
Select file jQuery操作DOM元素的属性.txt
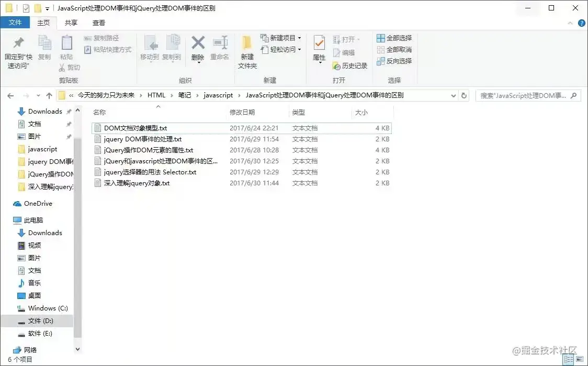click(x=242, y=150)
